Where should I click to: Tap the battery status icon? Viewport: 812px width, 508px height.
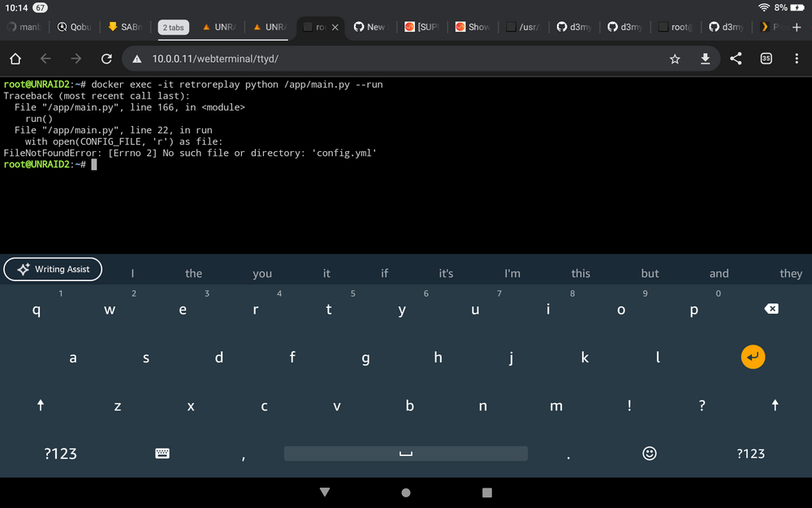[x=797, y=7]
